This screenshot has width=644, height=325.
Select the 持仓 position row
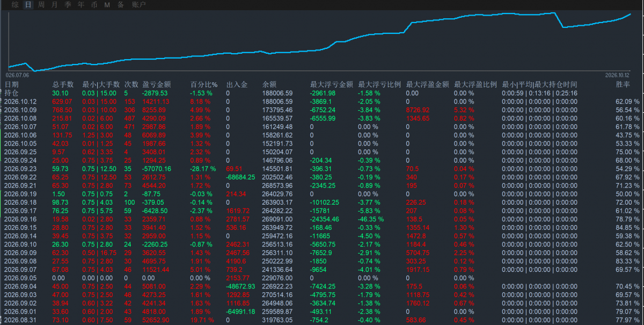click(322, 93)
